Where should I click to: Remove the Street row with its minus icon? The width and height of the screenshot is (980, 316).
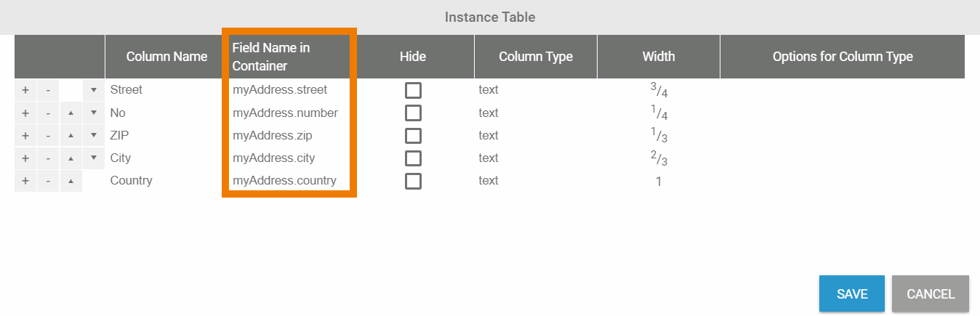(x=48, y=90)
